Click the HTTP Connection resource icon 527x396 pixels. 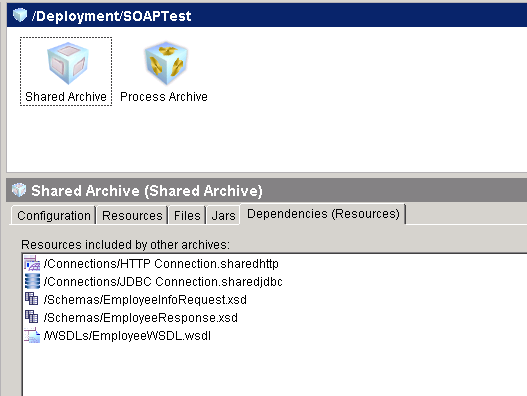[32, 263]
